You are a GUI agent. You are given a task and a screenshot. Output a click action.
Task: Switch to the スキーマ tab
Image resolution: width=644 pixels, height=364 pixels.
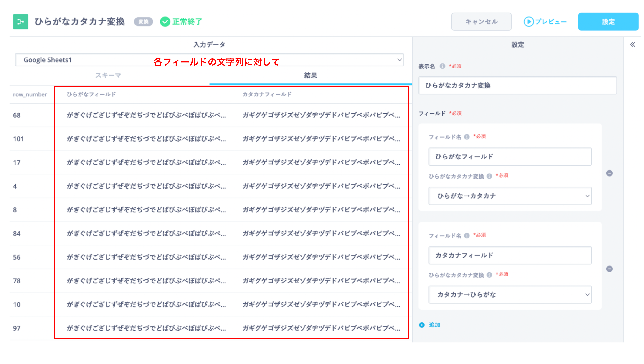pyautogui.click(x=108, y=75)
